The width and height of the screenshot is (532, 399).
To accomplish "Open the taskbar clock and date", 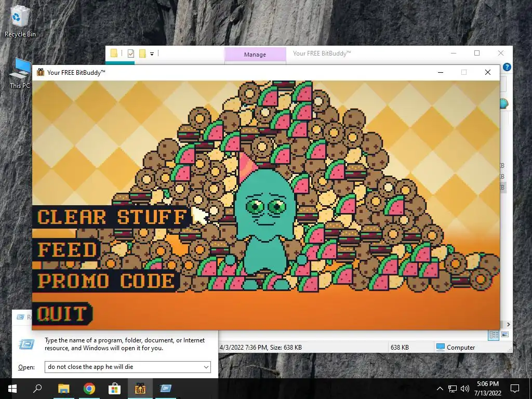I will (487, 389).
